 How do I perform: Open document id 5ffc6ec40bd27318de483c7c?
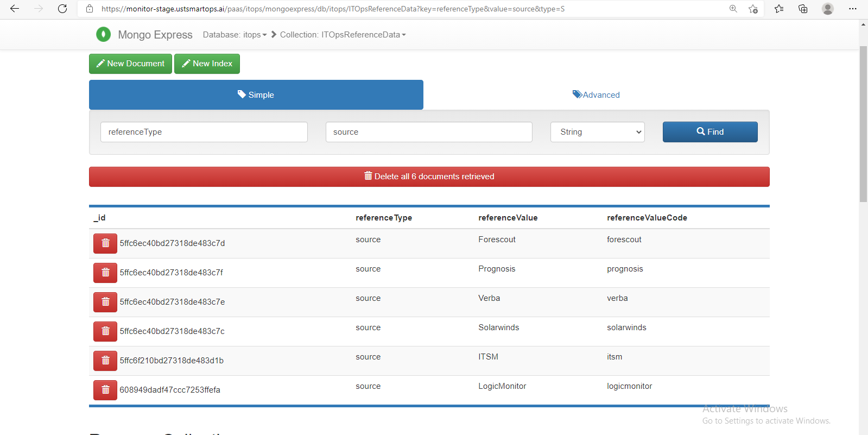click(172, 331)
